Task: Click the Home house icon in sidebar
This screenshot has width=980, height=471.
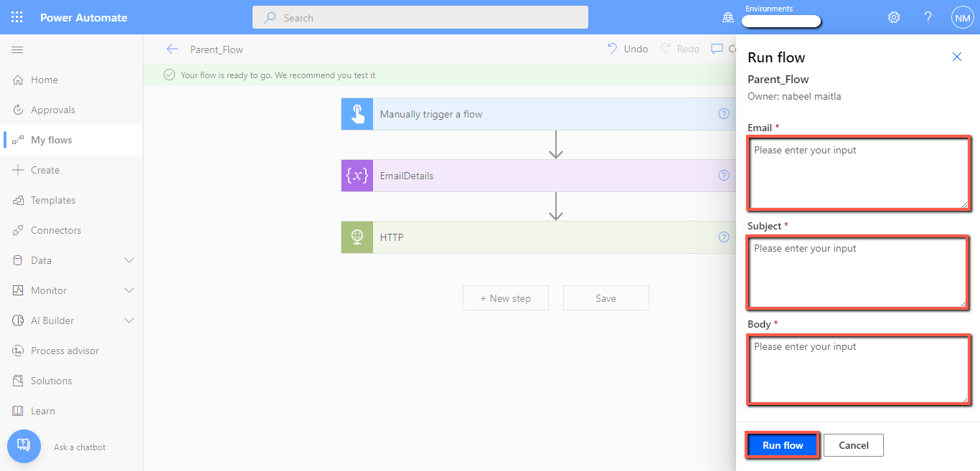Action: click(x=19, y=80)
